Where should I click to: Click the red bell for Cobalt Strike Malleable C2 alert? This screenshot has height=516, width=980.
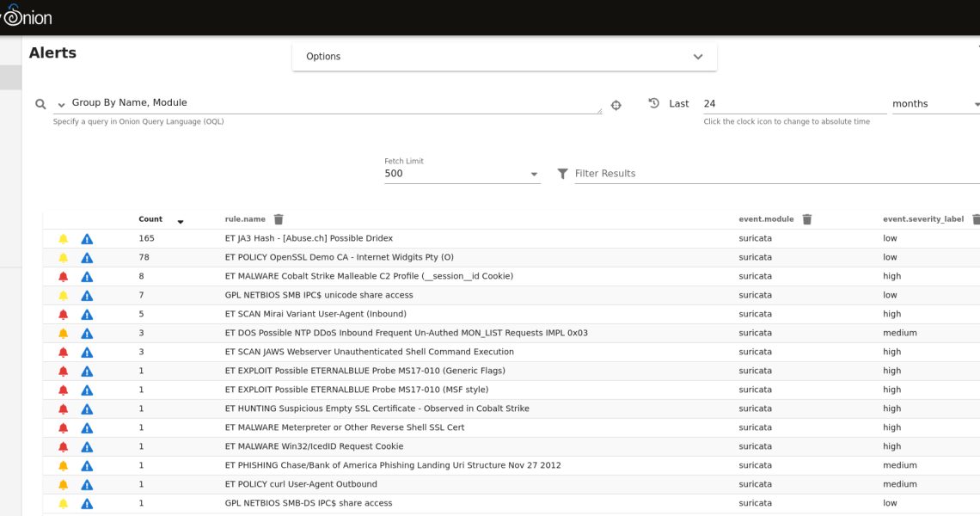coord(63,276)
